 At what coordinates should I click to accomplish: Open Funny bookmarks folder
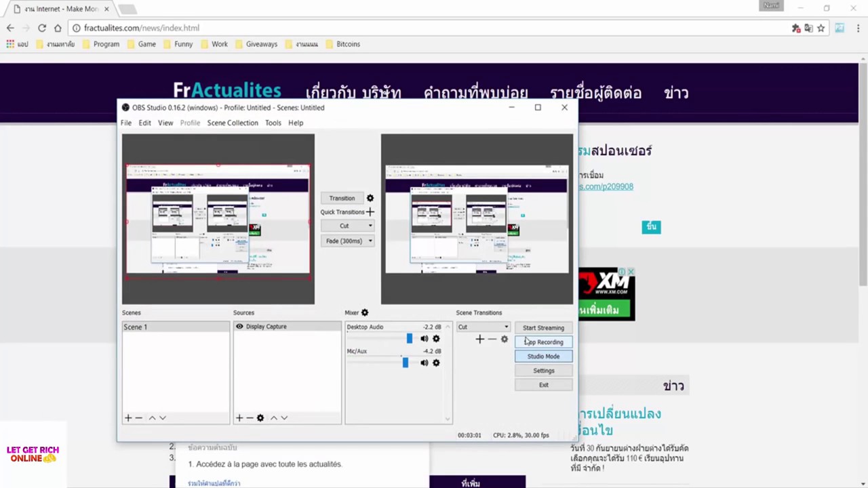coord(177,44)
